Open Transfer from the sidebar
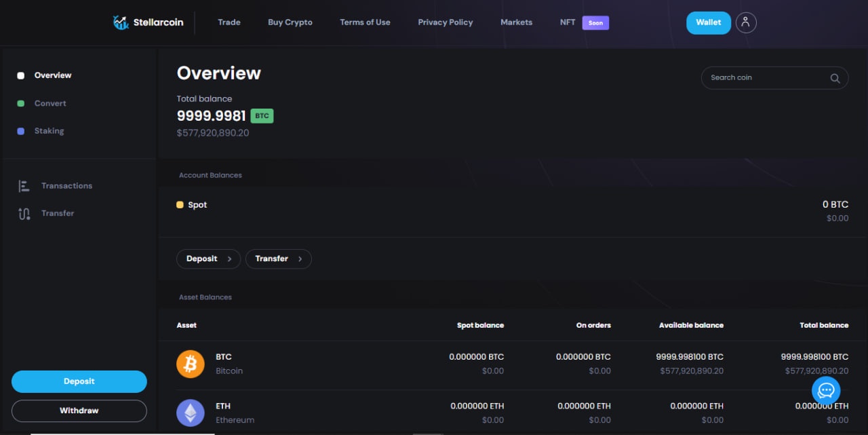 (58, 213)
